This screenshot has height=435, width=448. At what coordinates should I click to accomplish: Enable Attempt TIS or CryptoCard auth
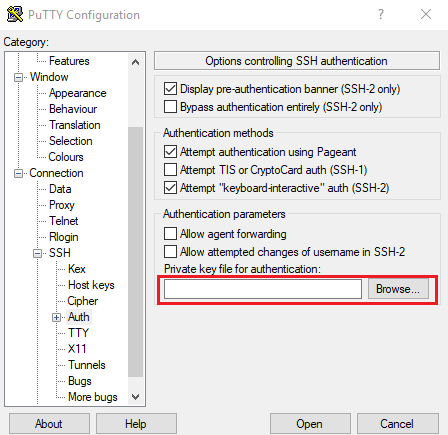point(170,170)
